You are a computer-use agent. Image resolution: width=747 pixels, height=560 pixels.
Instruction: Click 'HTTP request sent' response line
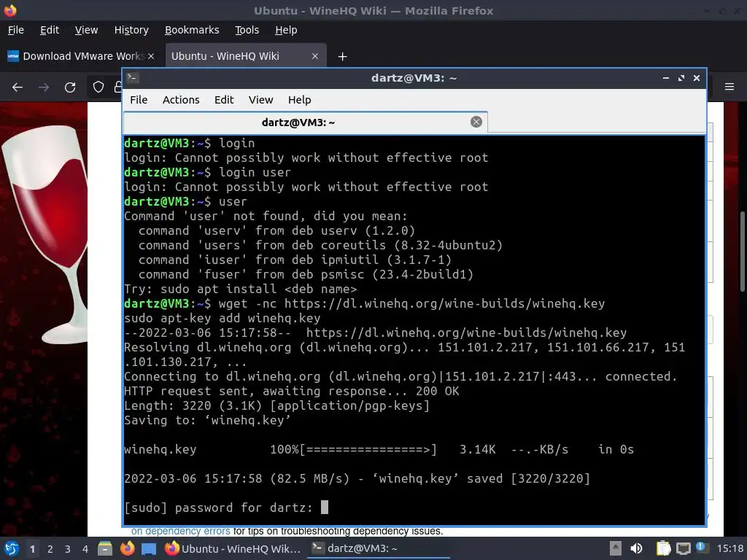tap(292, 391)
